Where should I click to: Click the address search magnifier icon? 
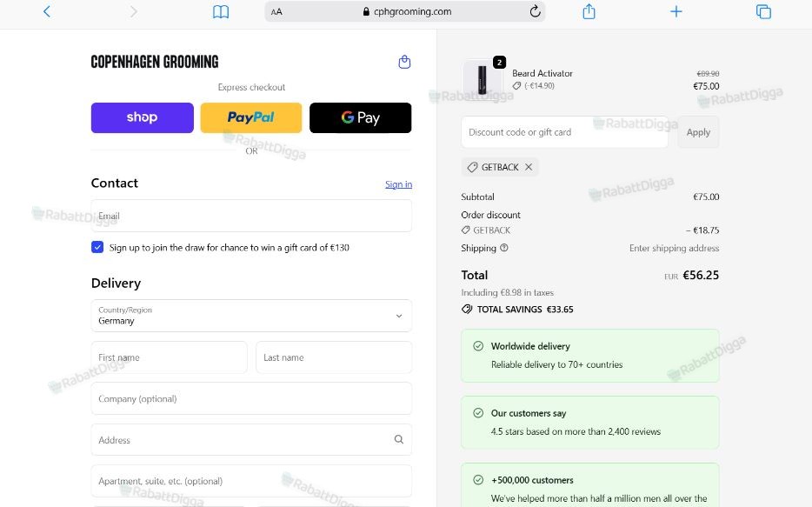click(x=399, y=439)
